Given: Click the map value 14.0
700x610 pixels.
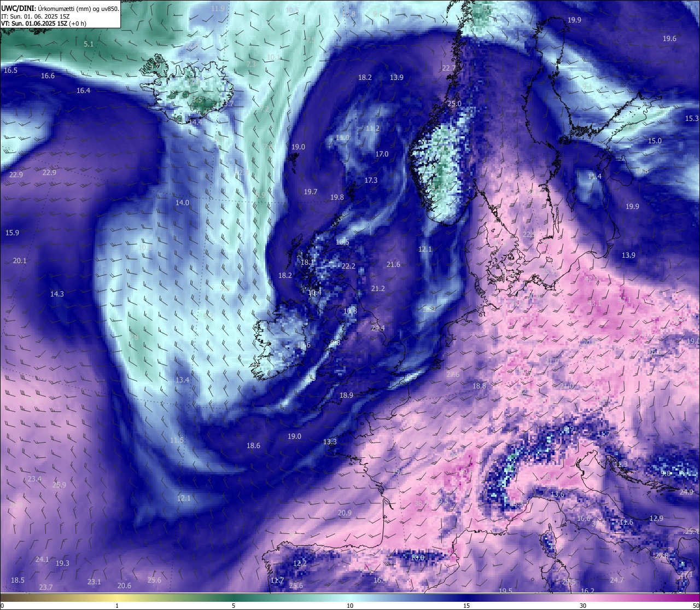Looking at the screenshot, I should pyautogui.click(x=182, y=202).
